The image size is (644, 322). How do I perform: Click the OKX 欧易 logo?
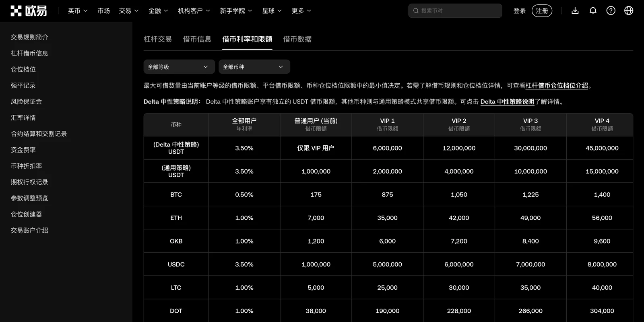tap(29, 11)
